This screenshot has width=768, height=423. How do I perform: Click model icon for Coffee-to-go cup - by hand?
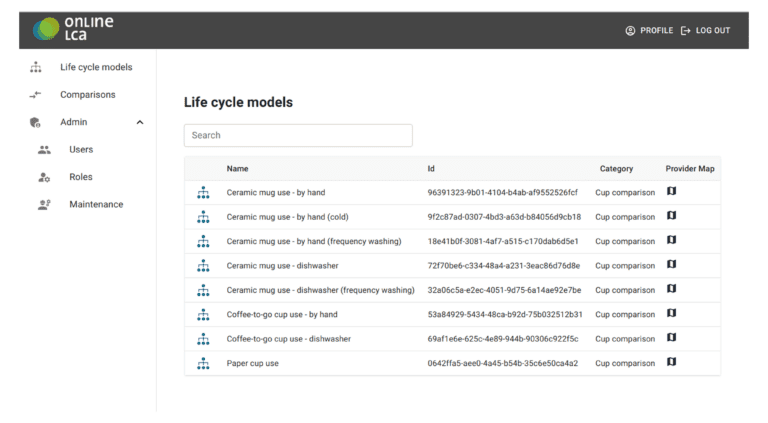click(x=203, y=315)
